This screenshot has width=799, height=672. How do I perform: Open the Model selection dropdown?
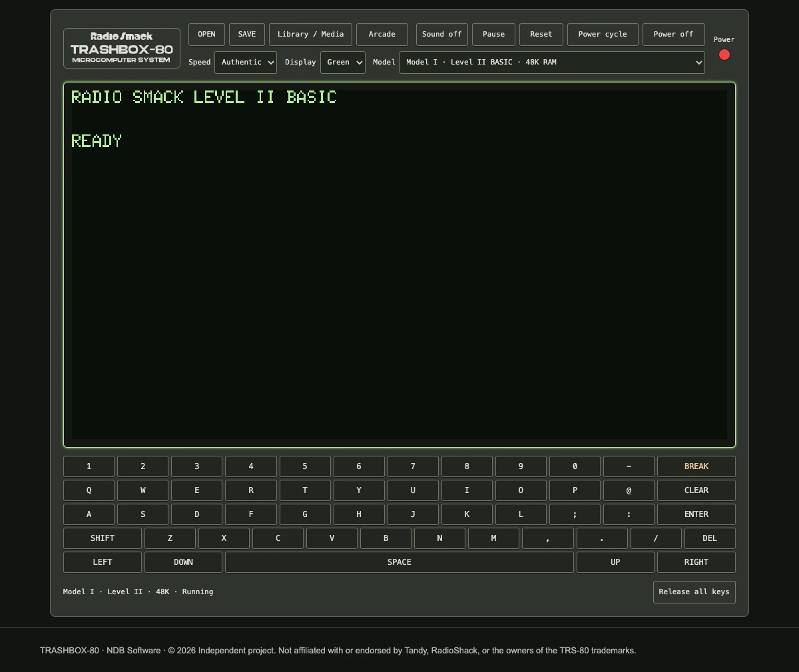pyautogui.click(x=552, y=63)
